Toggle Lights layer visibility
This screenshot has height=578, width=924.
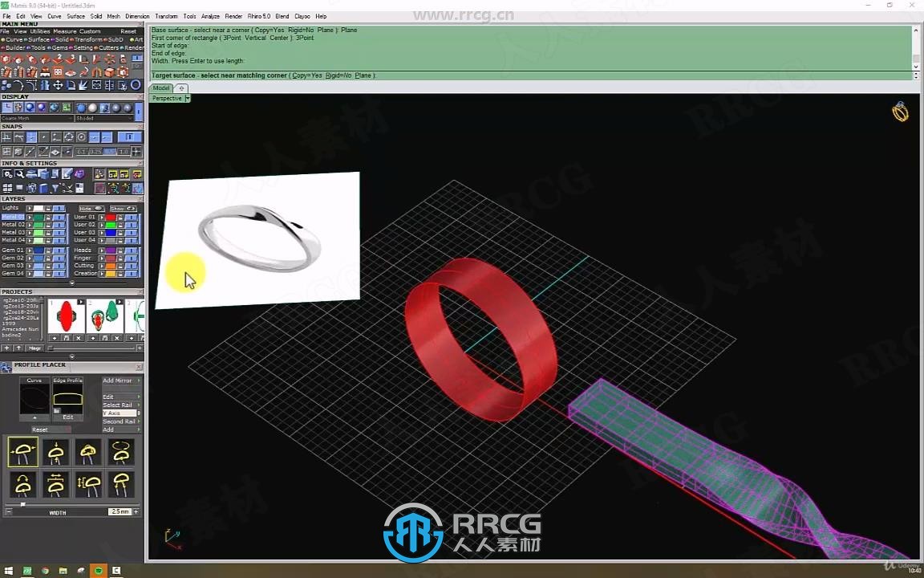pyautogui.click(x=59, y=208)
